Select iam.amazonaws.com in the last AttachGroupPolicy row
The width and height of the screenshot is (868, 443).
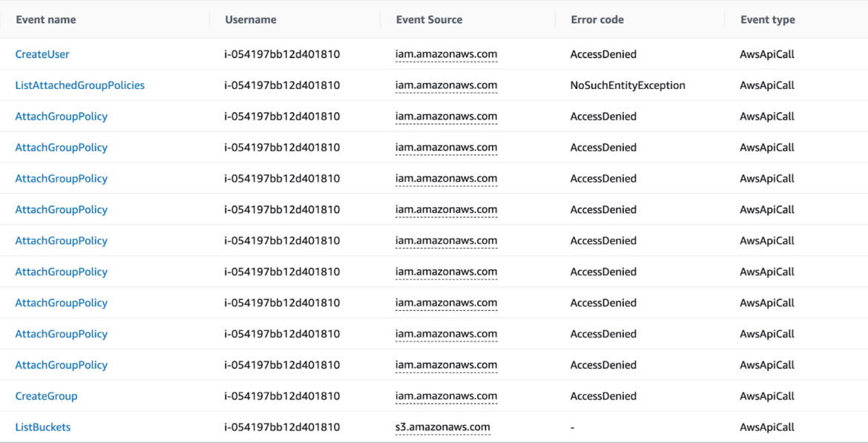point(447,364)
